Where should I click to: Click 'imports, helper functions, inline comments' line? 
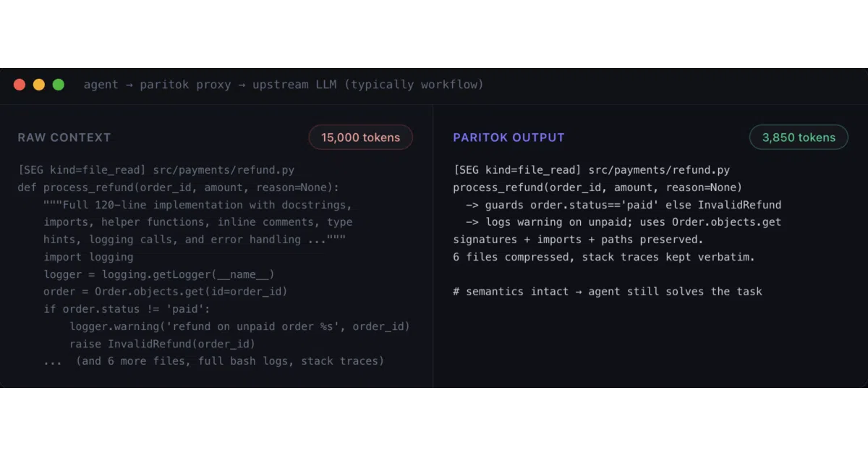[197, 222]
